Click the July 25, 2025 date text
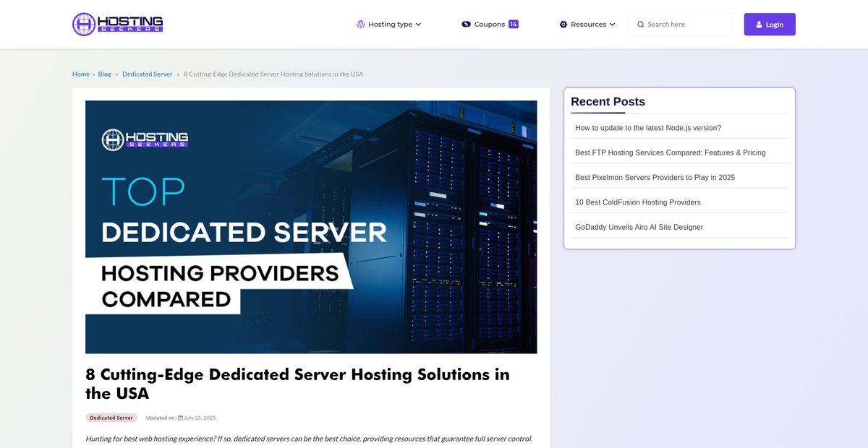868x448 pixels. 200,418
